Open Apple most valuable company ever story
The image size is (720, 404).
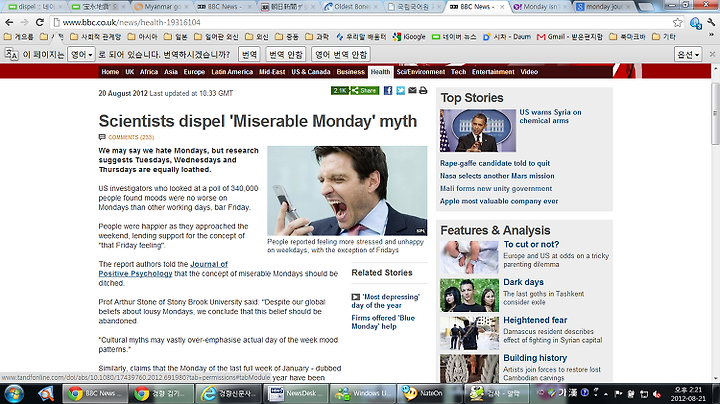point(499,201)
